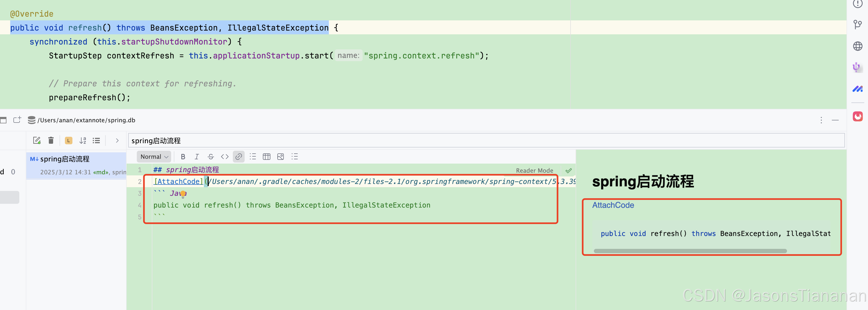Image resolution: width=868 pixels, height=310 pixels.
Task: Click the Reader Mode label
Action: [x=534, y=171]
